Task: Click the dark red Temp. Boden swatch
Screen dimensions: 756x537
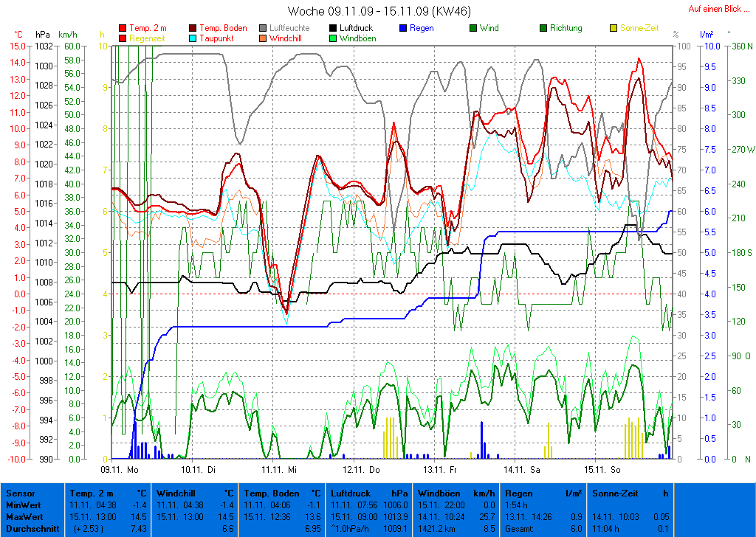Action: tap(193, 29)
